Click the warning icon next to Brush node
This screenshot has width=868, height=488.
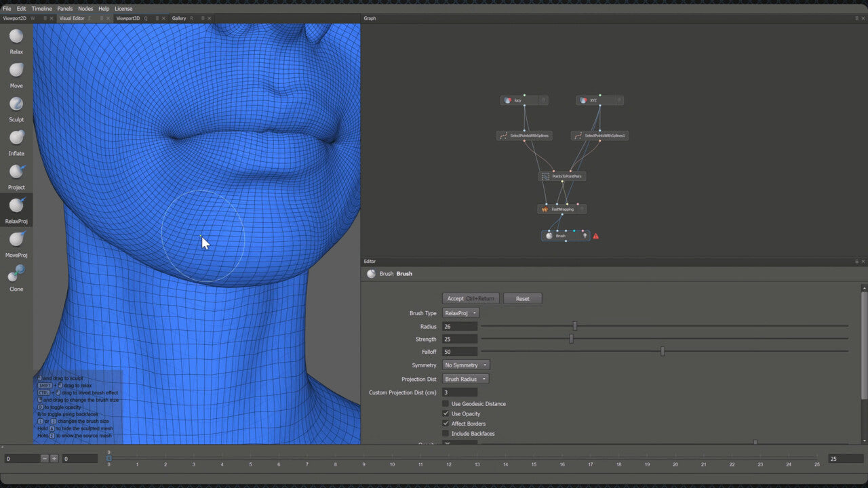pos(595,235)
